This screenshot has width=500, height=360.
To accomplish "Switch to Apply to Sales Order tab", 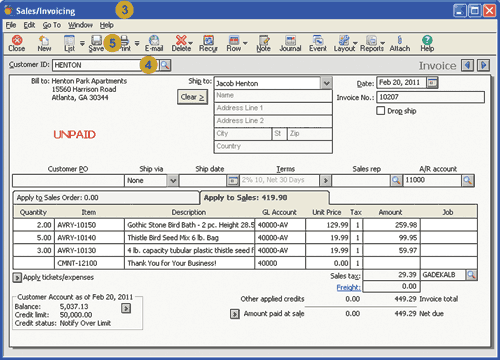I will point(106,198).
